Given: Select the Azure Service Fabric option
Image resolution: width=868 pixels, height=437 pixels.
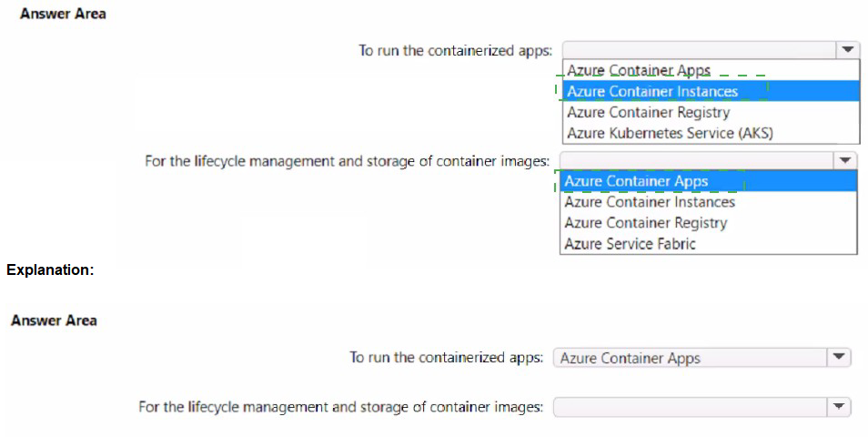Looking at the screenshot, I should 630,244.
